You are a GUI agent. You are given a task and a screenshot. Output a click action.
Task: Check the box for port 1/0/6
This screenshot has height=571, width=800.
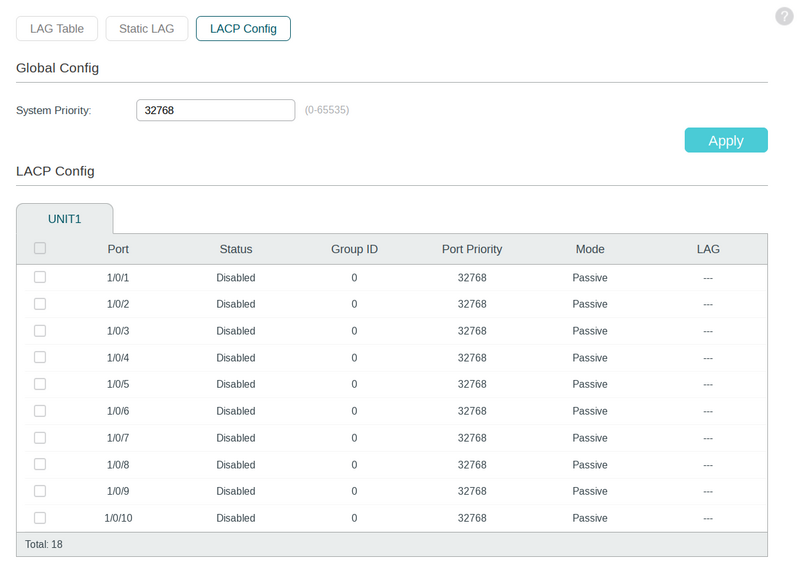pos(40,411)
